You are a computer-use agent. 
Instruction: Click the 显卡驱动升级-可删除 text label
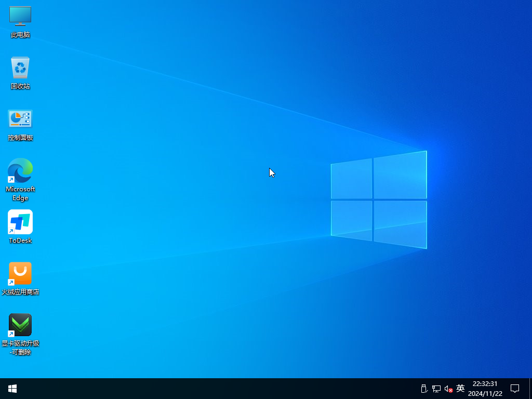(20, 348)
